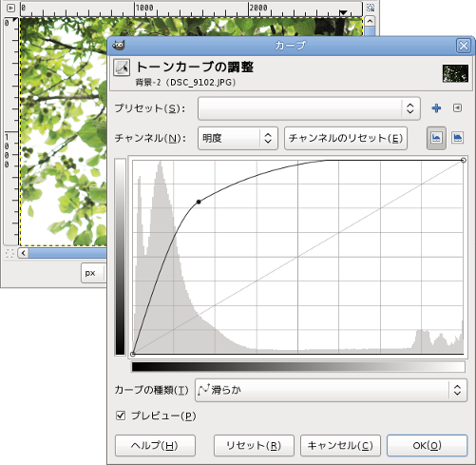Click the キャンセル button
Viewport: 476px width, 465px height.
(x=340, y=446)
